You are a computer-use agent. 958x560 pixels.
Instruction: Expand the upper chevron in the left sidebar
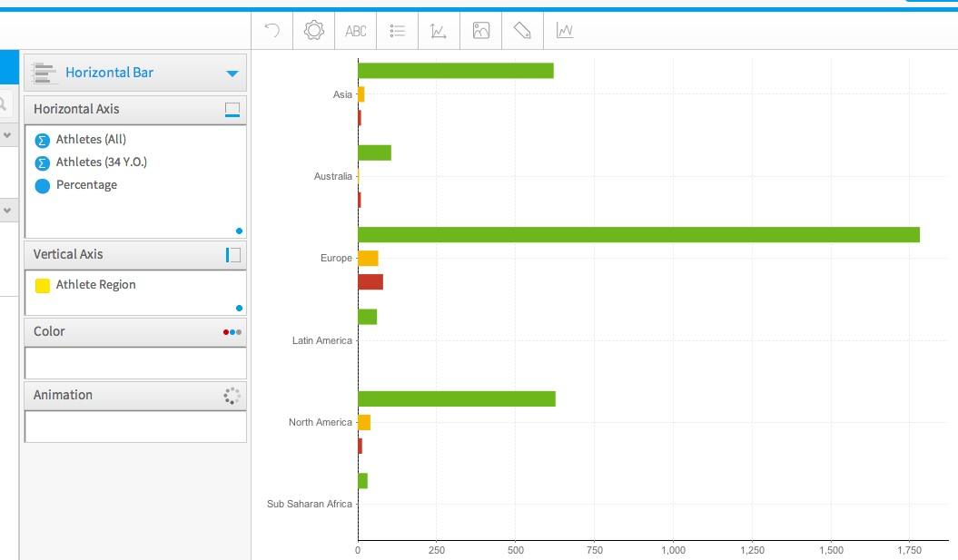point(7,135)
